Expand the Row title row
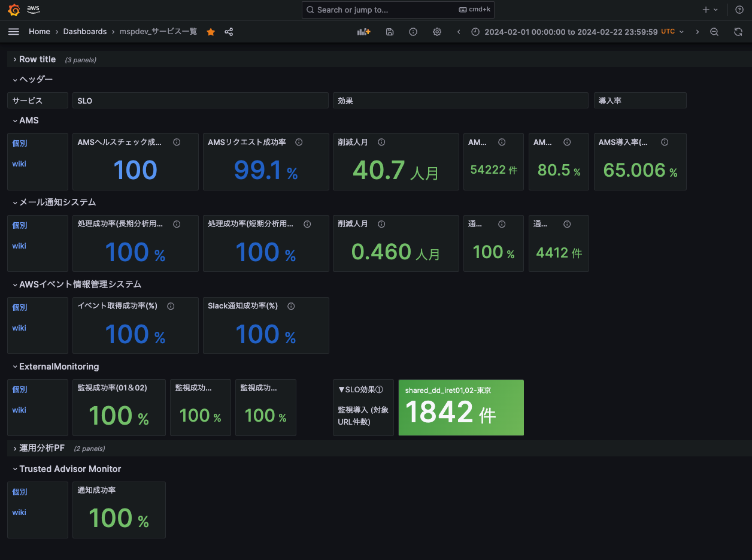Screen dimensions: 752x560 (x=37, y=59)
